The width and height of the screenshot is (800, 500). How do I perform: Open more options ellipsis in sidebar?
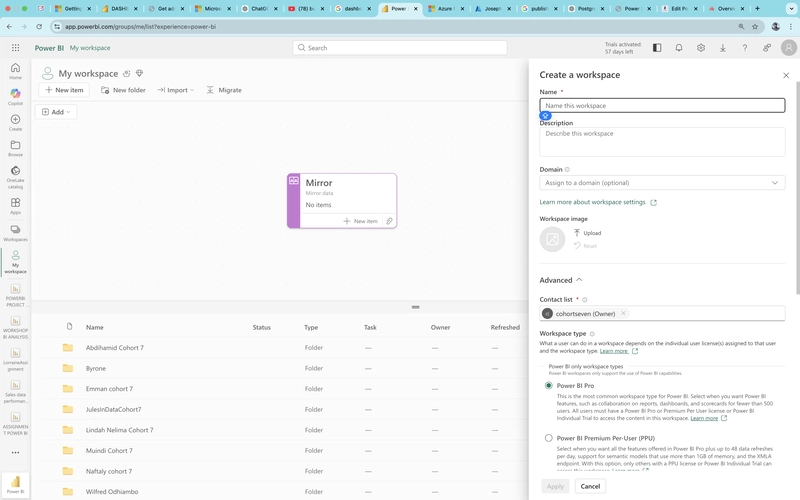pyautogui.click(x=15, y=453)
